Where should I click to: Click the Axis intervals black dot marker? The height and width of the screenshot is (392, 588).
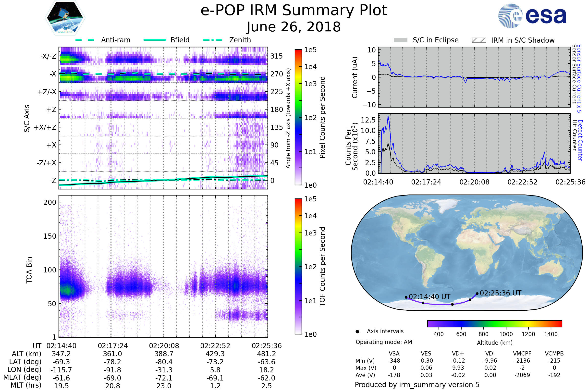357,331
